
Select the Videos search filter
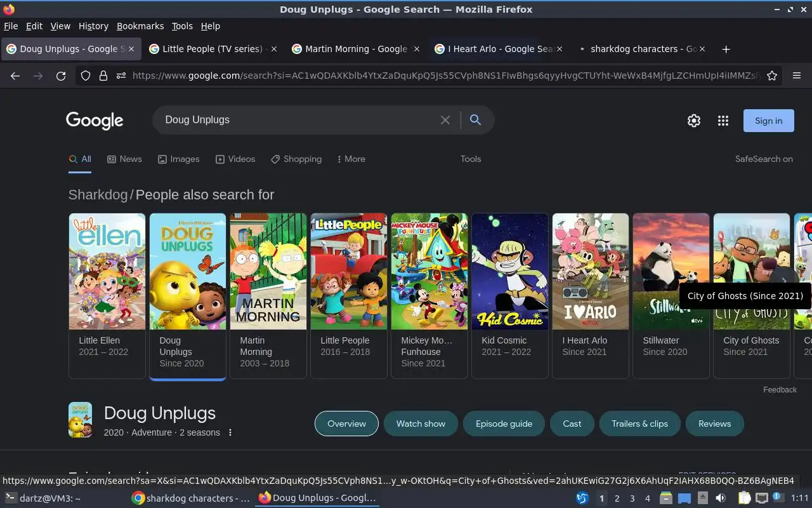pos(235,159)
